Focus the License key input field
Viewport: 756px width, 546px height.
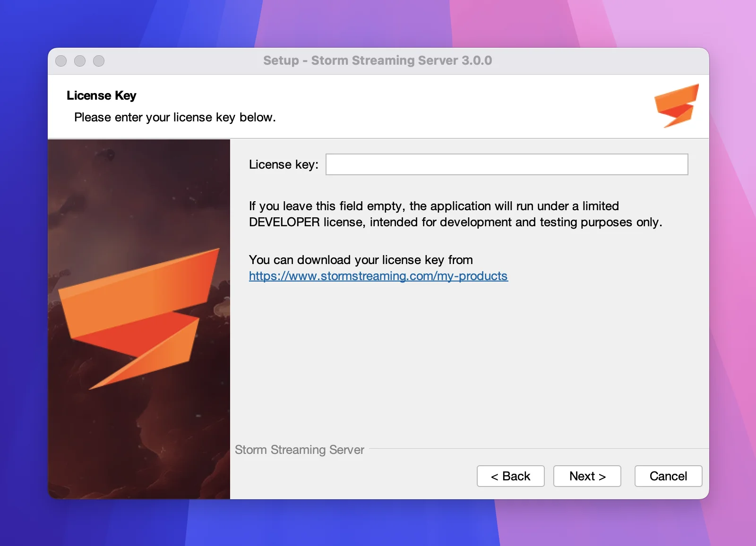click(507, 164)
